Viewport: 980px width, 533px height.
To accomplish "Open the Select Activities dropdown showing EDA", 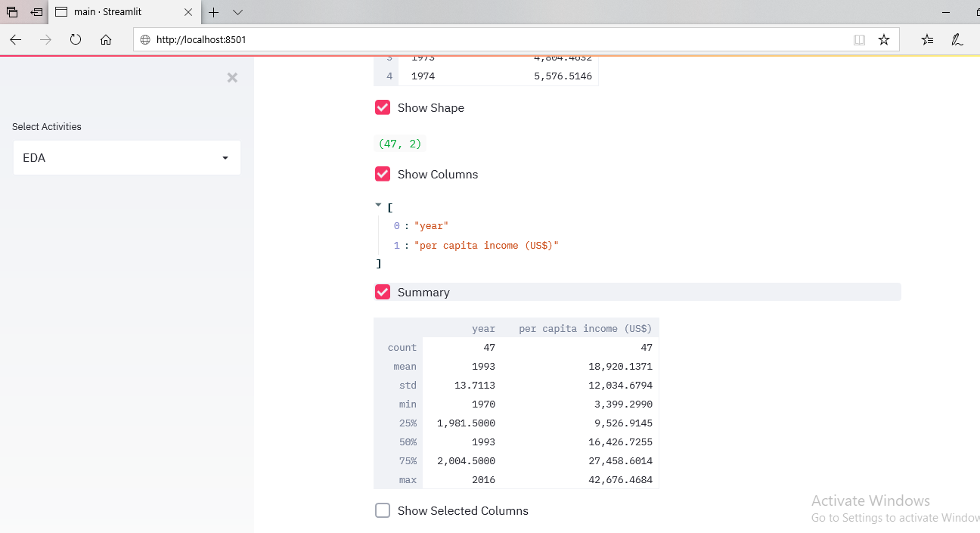I will pyautogui.click(x=126, y=157).
